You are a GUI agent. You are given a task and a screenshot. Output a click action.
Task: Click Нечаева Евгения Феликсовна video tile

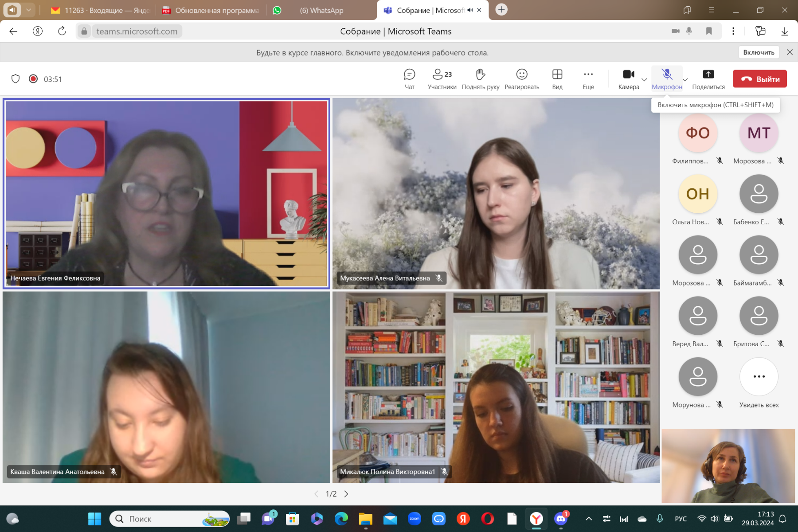tap(167, 194)
